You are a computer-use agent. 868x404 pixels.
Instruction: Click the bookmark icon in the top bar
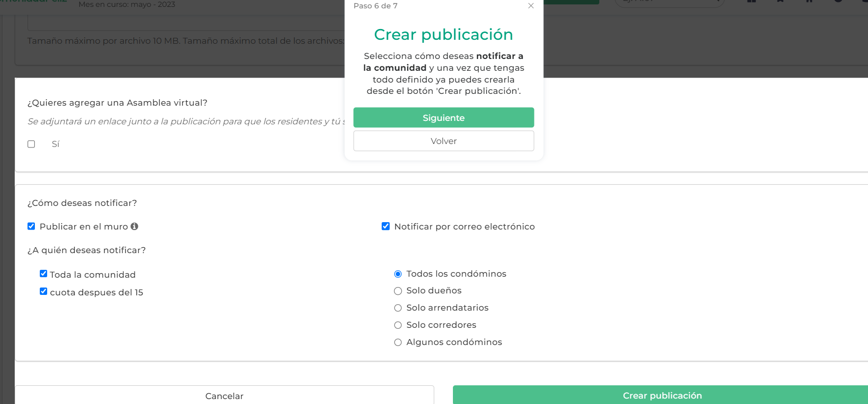pos(780,1)
